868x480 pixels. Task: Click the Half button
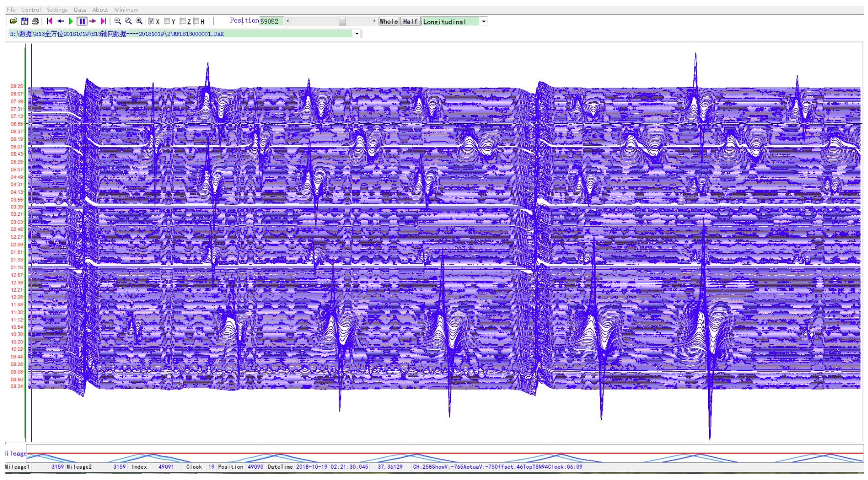410,22
